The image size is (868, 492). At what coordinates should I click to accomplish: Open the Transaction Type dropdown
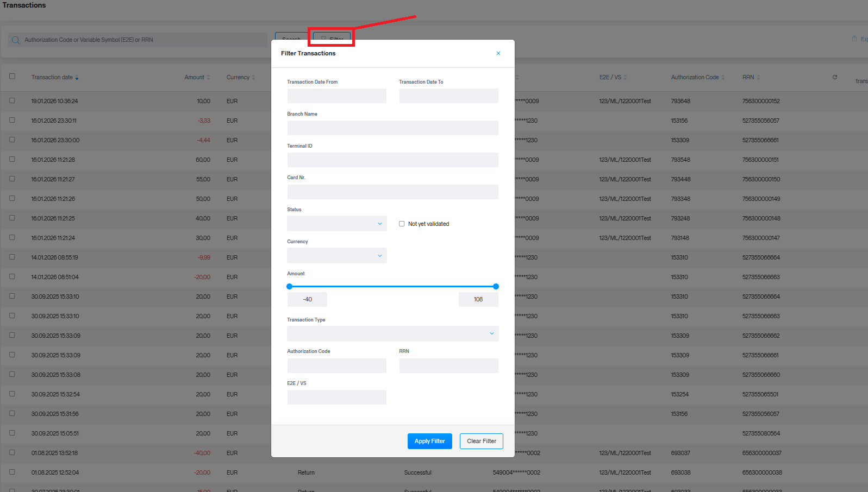pos(392,333)
